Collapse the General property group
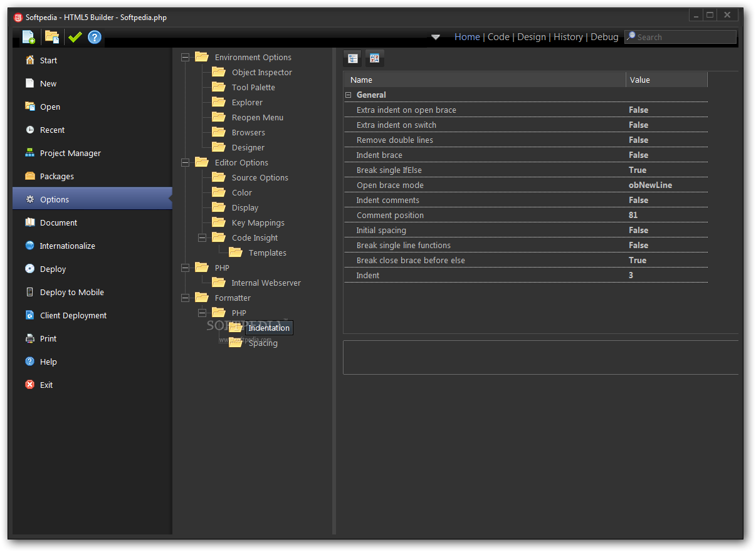 tap(348, 95)
